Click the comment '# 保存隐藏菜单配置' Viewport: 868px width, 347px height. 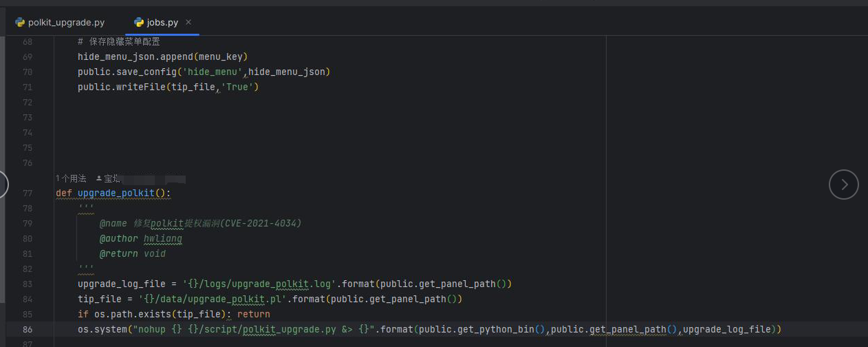[x=119, y=41]
